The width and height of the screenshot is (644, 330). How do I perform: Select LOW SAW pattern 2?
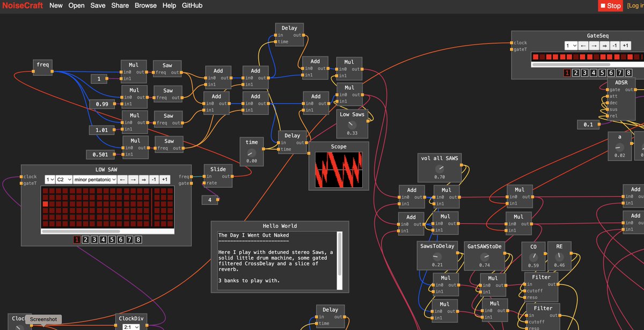(x=86, y=240)
